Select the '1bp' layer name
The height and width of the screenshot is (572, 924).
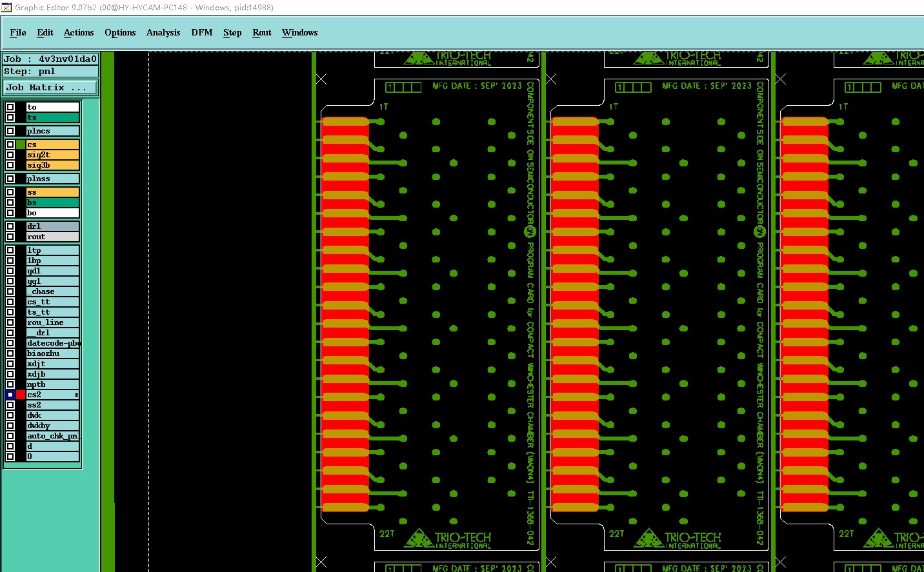pos(53,261)
